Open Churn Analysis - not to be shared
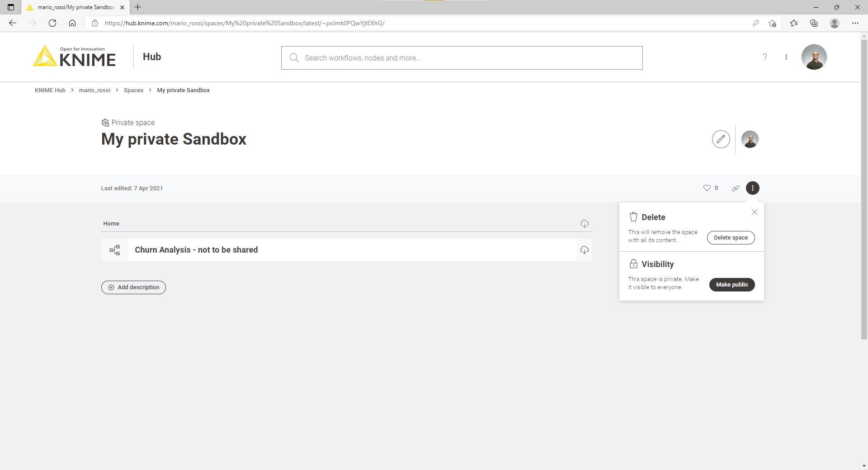Image resolution: width=868 pixels, height=470 pixels. coord(196,250)
